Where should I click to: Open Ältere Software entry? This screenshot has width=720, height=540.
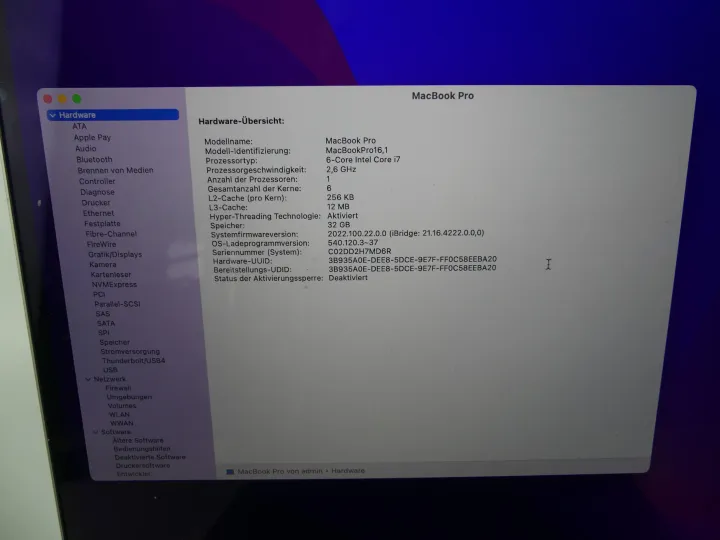[138, 440]
